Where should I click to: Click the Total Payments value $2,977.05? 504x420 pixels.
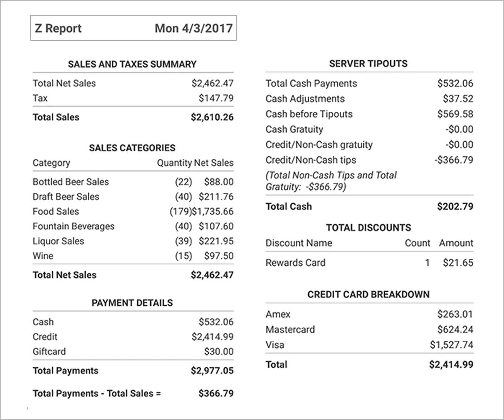click(213, 370)
